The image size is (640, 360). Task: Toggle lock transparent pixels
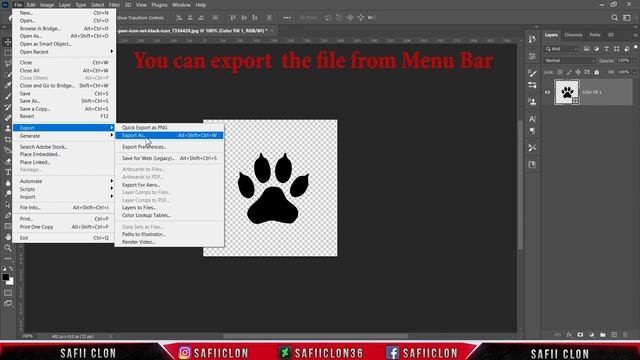click(x=560, y=72)
